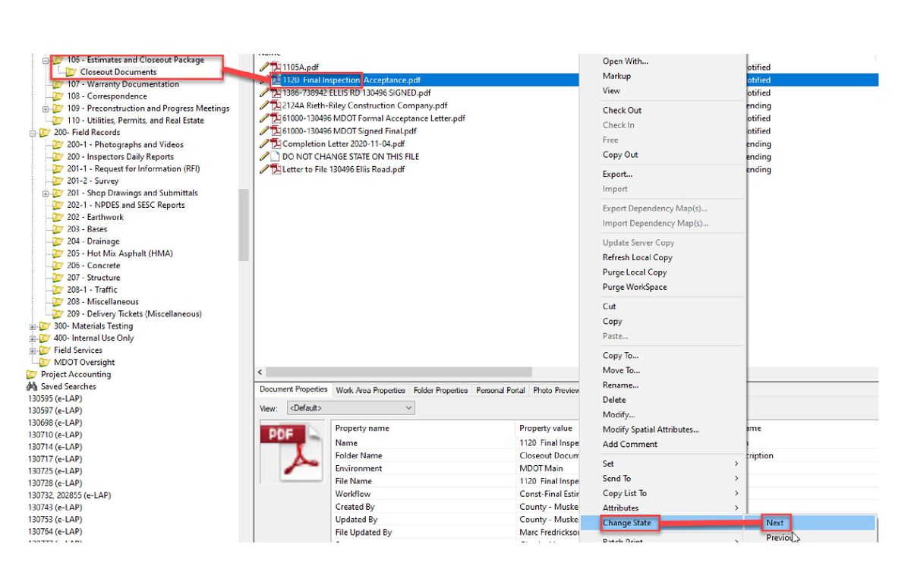Click the Project Accounting folder icon
Image resolution: width=911 pixels, height=588 pixels.
pyautogui.click(x=32, y=375)
